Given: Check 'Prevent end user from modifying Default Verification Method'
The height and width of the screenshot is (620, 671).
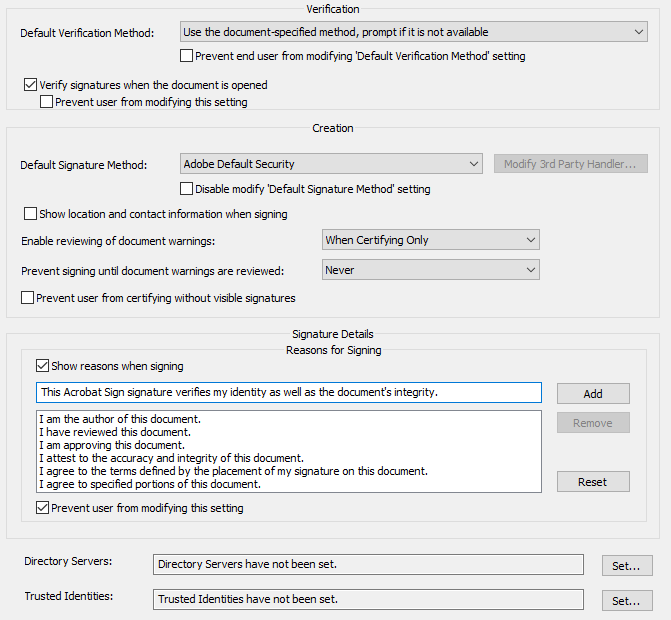Looking at the screenshot, I should pyautogui.click(x=187, y=56).
